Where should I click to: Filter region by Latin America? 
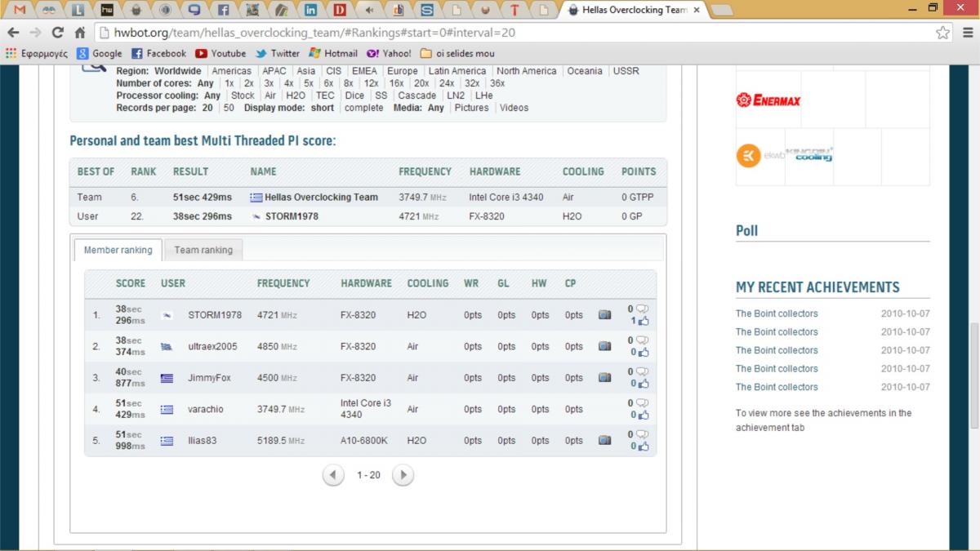point(457,71)
